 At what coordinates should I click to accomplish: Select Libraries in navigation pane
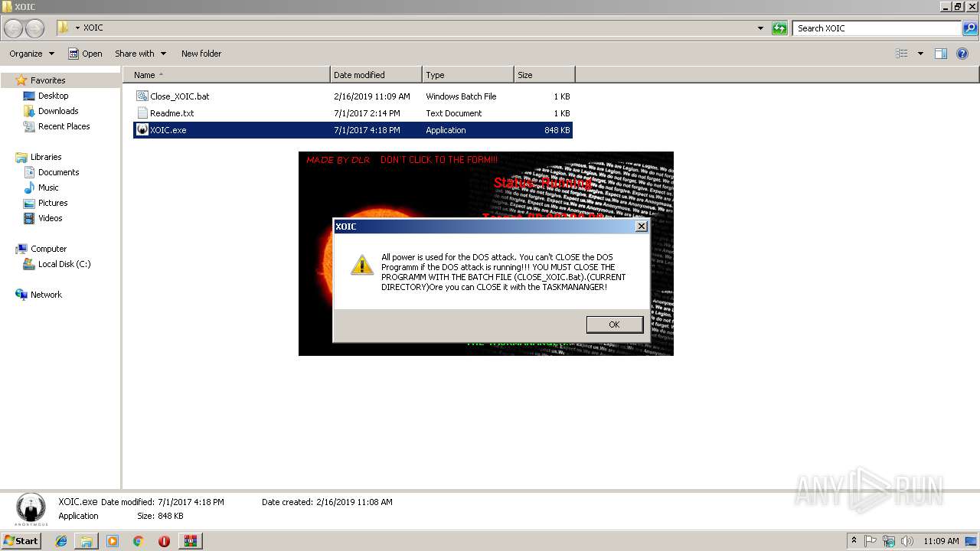click(x=46, y=157)
